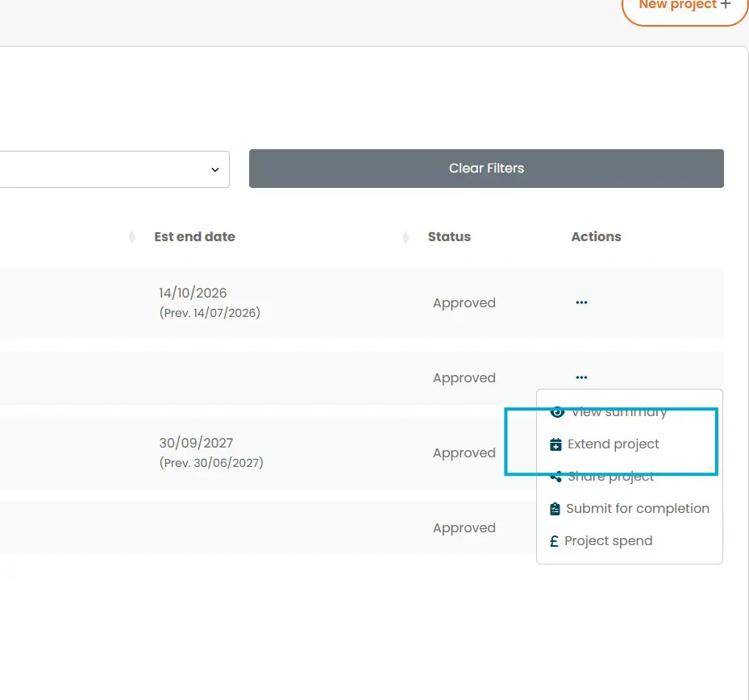Screen dimensions: 749x700
Task: Select Project spend text in actions menu
Action: pyautogui.click(x=608, y=541)
